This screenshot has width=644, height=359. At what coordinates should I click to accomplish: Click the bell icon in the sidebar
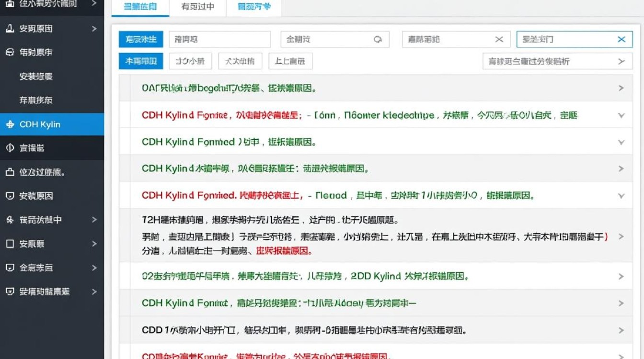click(x=10, y=29)
